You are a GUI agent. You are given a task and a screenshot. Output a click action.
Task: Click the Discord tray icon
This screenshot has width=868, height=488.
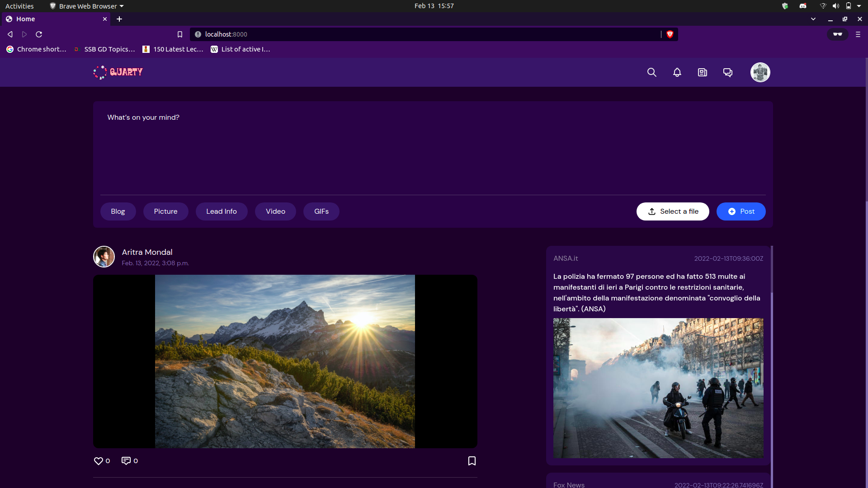pos(803,6)
